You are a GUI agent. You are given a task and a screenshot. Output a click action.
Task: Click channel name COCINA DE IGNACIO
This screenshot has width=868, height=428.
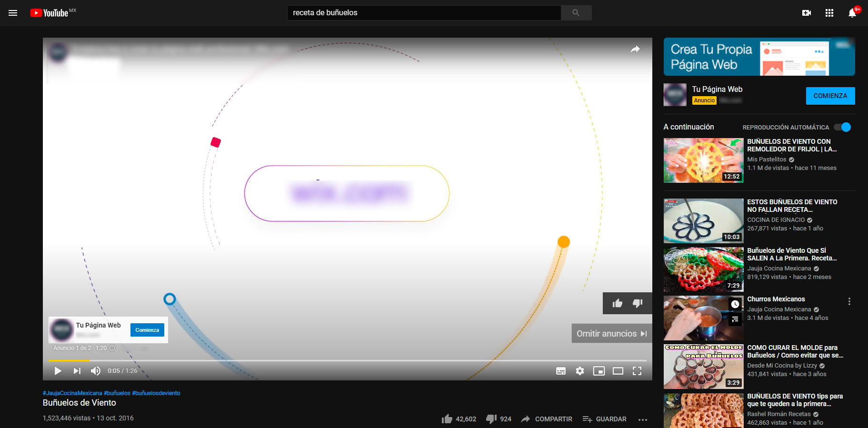pyautogui.click(x=776, y=220)
